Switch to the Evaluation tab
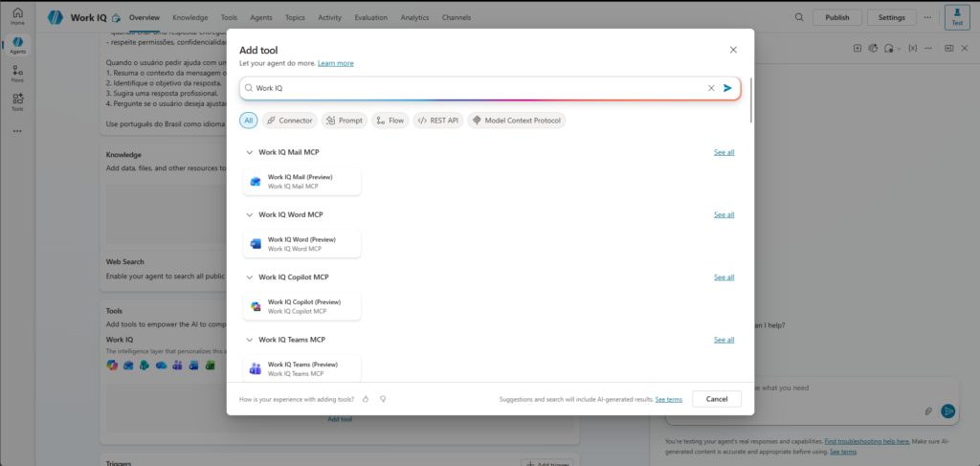980x466 pixels. pos(370,17)
